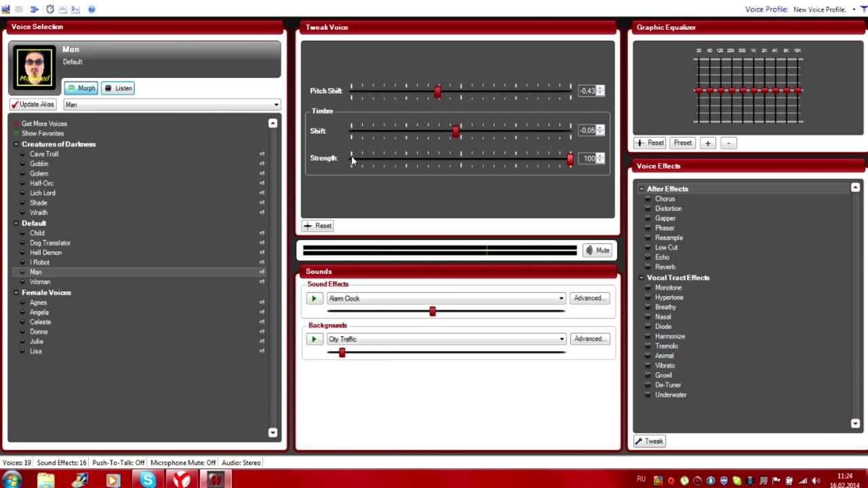The image size is (868, 488).
Task: Click the filter funnel icon near Voice Profile
Action: [863, 9]
